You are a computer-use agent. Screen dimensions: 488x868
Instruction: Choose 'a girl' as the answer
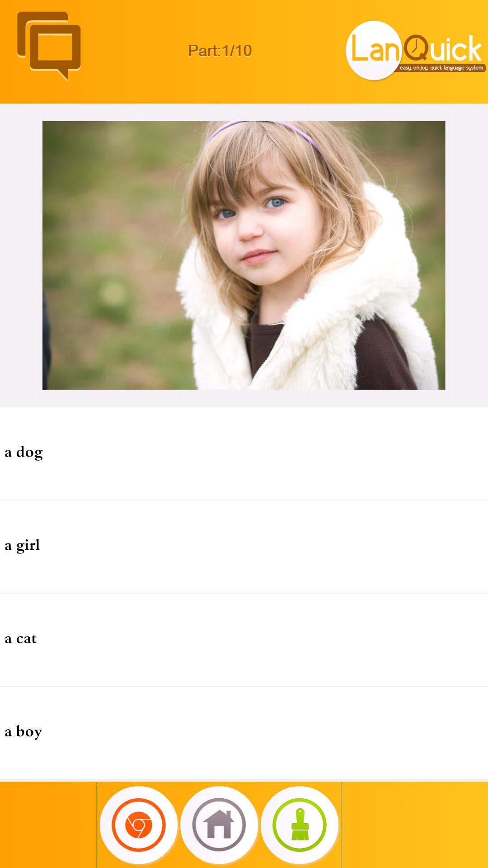(x=244, y=547)
